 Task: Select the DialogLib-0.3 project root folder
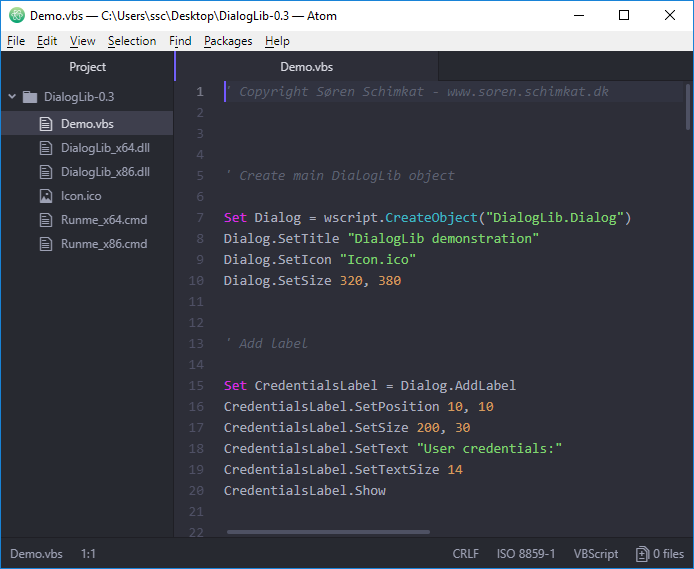pyautogui.click(x=79, y=96)
